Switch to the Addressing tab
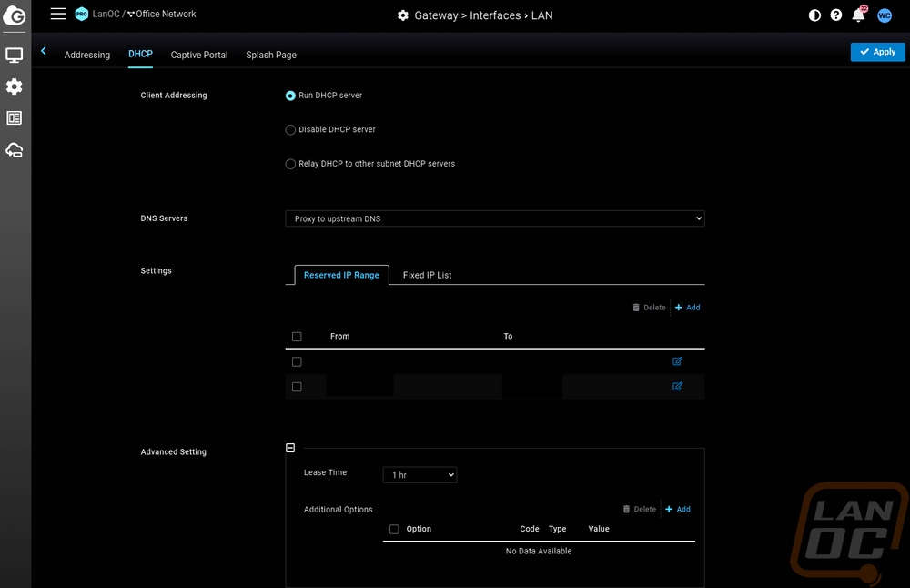This screenshot has width=910, height=588. 87,55
